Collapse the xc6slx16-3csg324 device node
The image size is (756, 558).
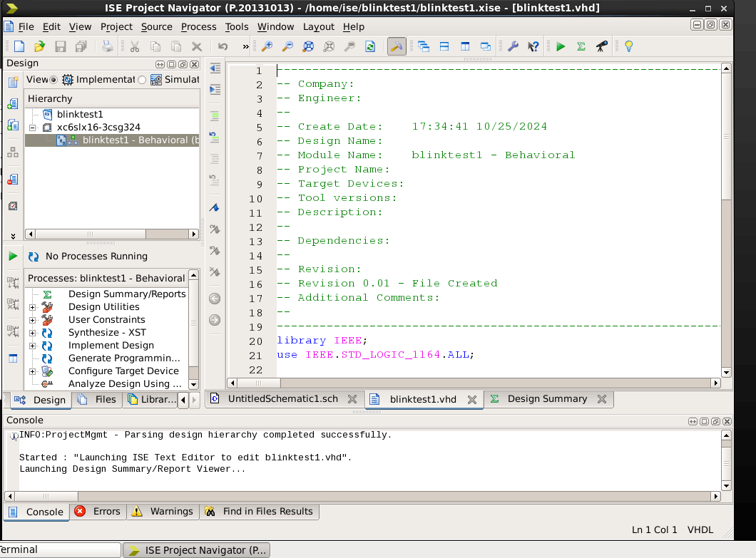tap(33, 128)
